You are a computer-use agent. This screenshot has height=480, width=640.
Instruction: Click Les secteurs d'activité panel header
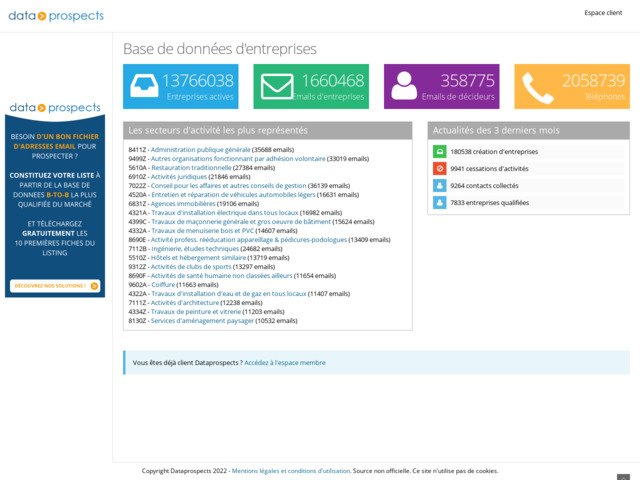[x=268, y=131]
